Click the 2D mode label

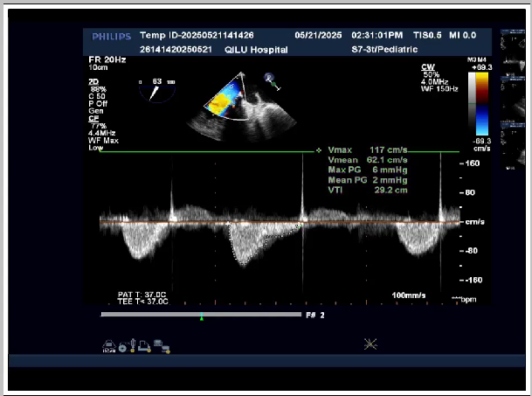93,79
